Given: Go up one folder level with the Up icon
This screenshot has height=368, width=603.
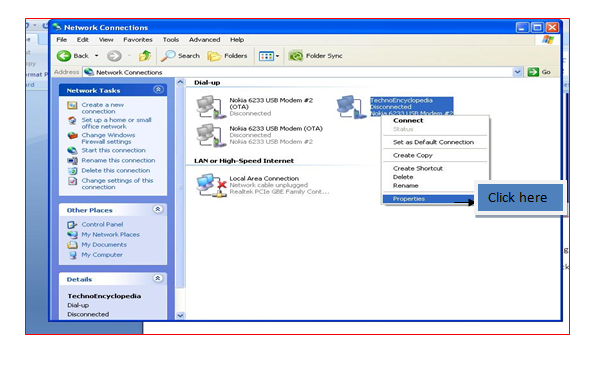Looking at the screenshot, I should [145, 56].
